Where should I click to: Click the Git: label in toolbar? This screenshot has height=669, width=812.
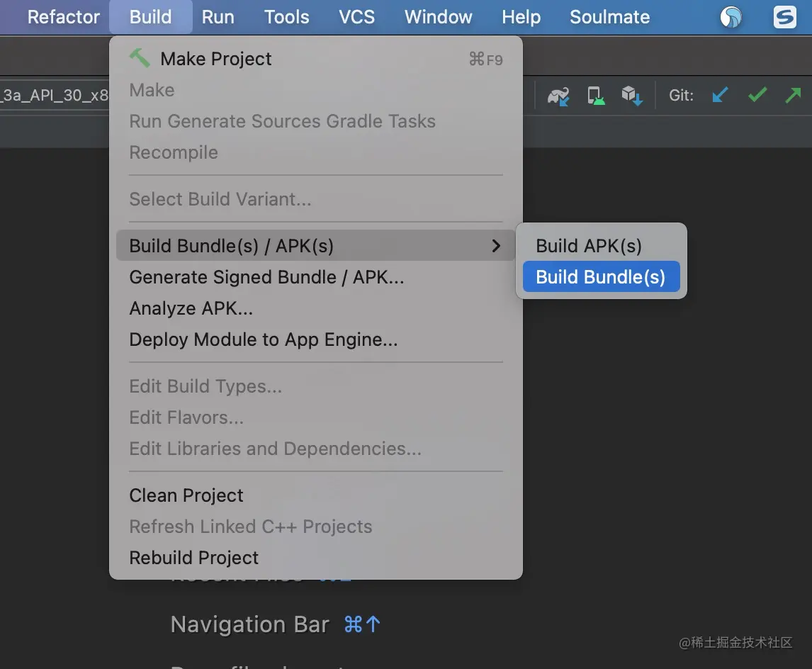pyautogui.click(x=681, y=95)
